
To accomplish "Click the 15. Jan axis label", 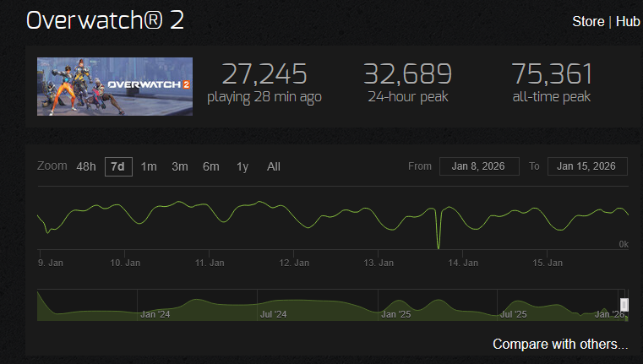I will (x=548, y=263).
